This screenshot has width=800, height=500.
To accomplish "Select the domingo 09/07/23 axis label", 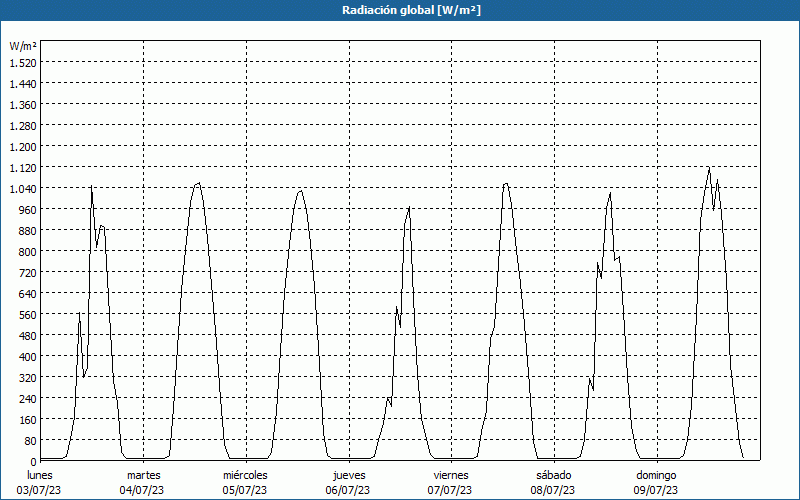I will [x=656, y=483].
